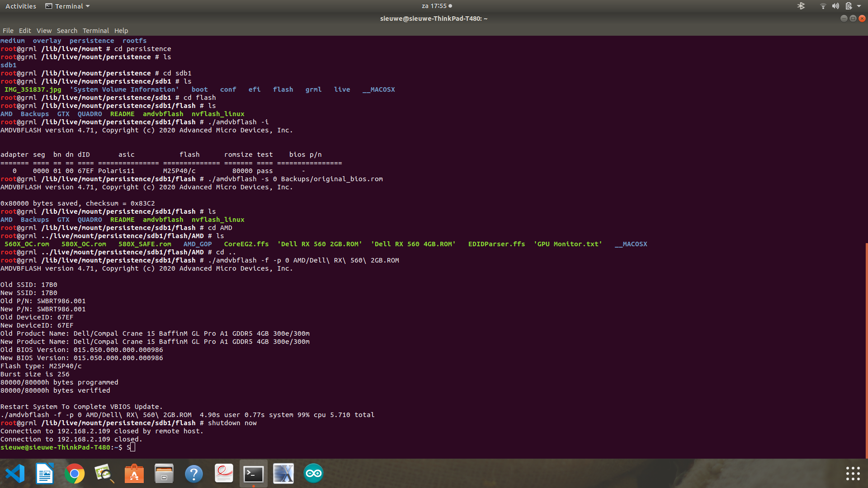Open the Help menu in Terminal

point(121,31)
